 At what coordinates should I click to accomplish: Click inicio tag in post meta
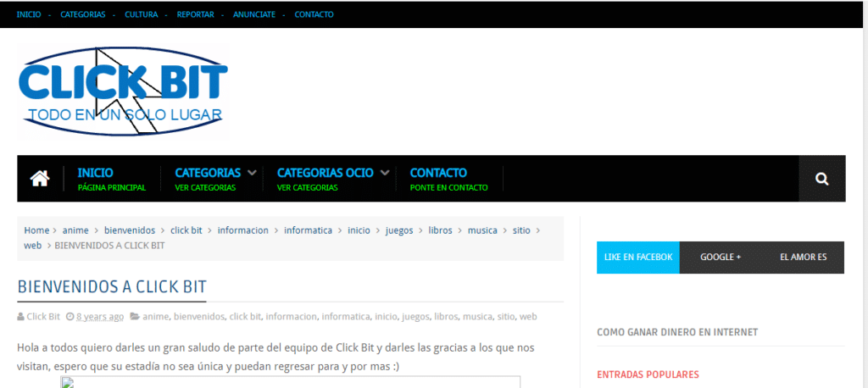pyautogui.click(x=387, y=317)
